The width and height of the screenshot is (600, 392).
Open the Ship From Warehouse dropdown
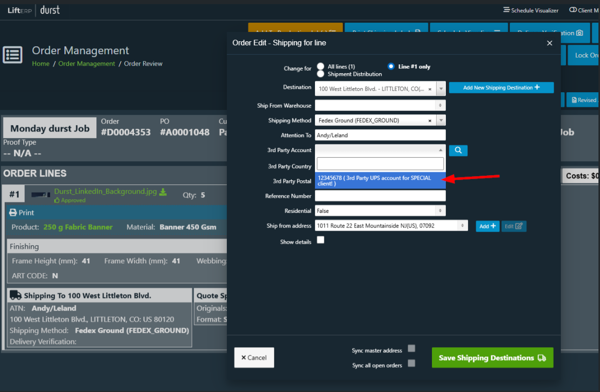pos(380,105)
